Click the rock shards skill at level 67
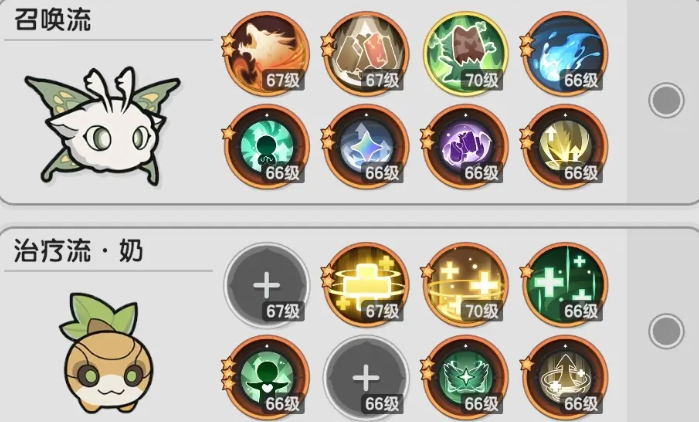This screenshot has height=422, width=699. pyautogui.click(x=366, y=54)
